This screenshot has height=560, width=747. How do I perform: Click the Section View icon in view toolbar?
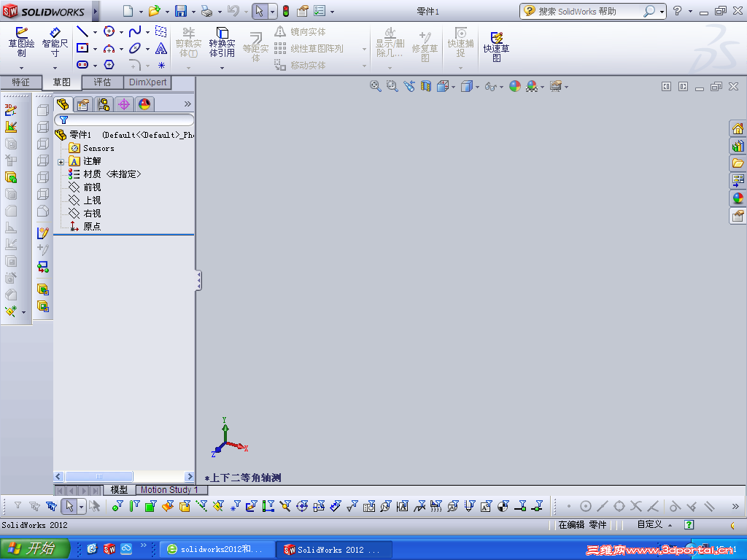(x=425, y=86)
